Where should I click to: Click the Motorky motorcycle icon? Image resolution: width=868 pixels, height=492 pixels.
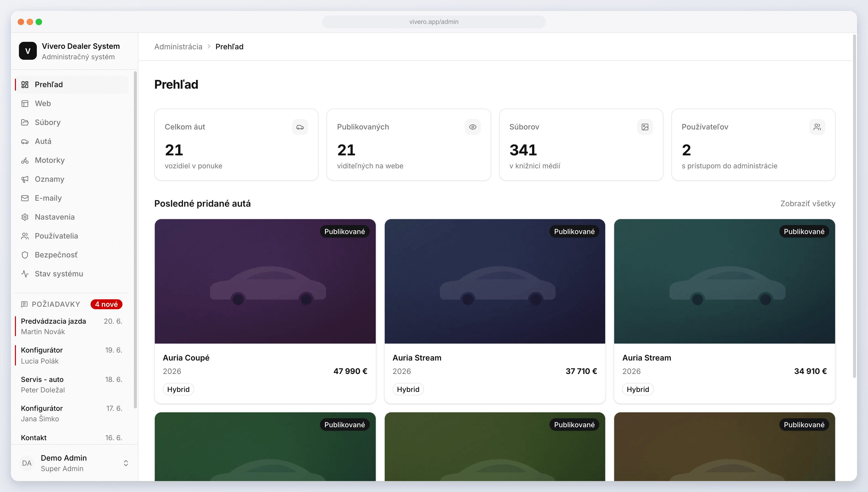(x=25, y=160)
